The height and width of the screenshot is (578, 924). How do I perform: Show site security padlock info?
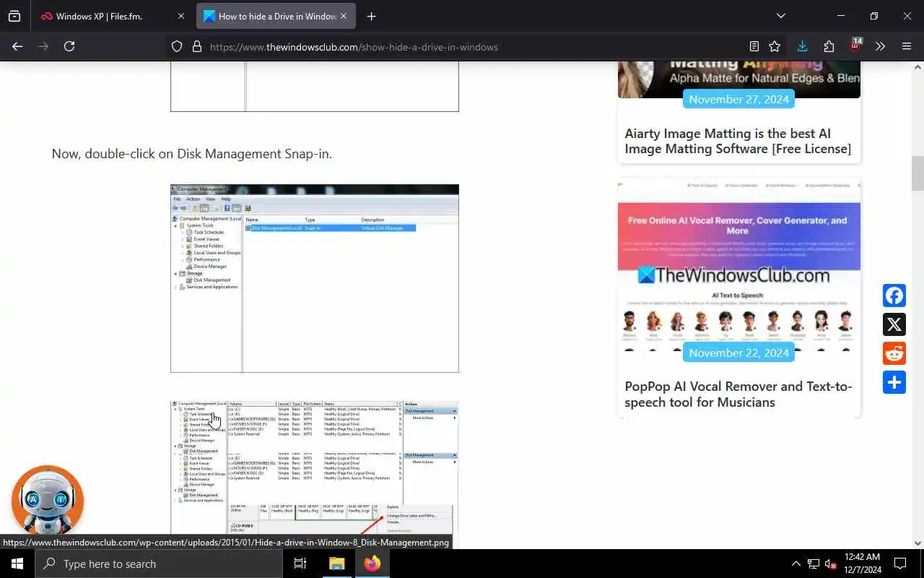coord(196,47)
